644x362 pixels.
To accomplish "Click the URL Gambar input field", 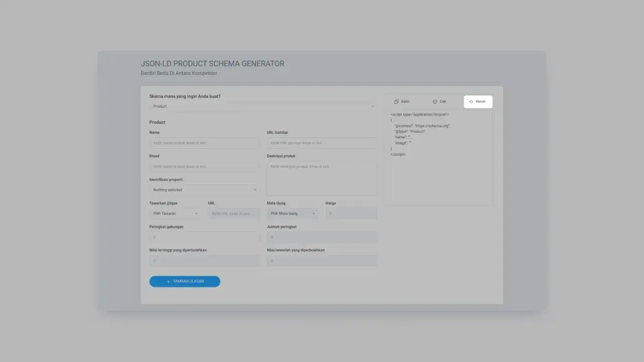I will (x=321, y=143).
